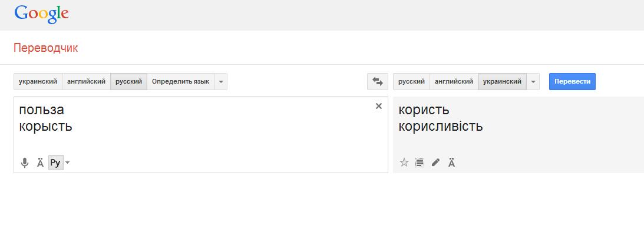Star the translation to save it
This screenshot has height=245, width=644.
404,163
